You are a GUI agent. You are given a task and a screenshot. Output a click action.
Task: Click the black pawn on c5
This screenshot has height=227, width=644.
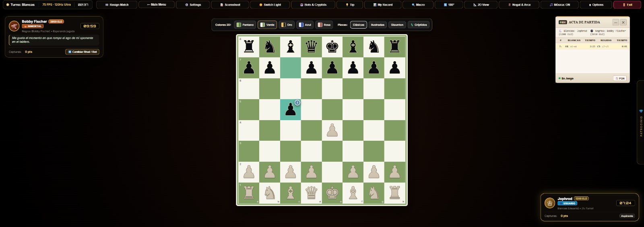[x=290, y=110]
